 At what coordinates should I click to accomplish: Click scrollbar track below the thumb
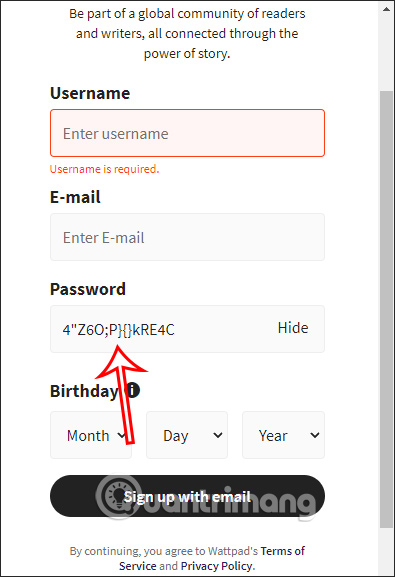(x=386, y=552)
